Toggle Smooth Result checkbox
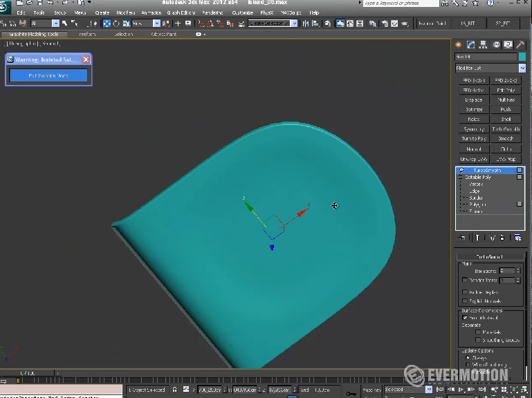The width and height of the screenshot is (532, 398). tap(465, 318)
